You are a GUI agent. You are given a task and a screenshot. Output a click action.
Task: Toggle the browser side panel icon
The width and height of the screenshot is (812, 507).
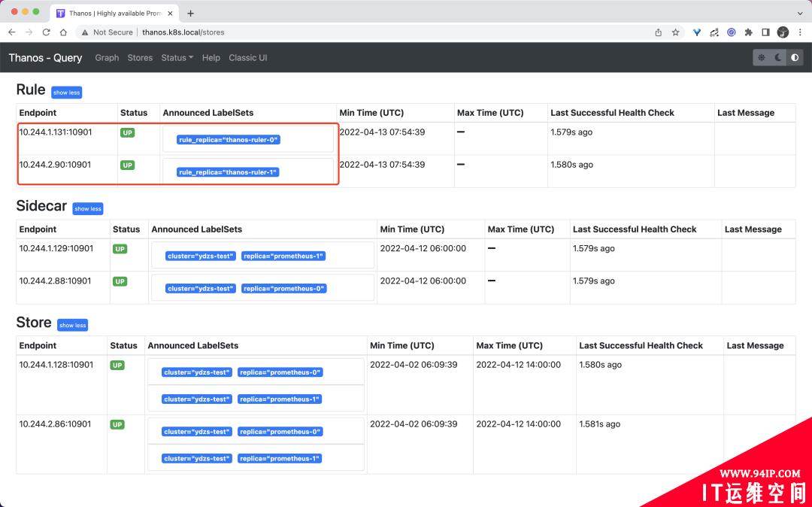[x=765, y=32]
